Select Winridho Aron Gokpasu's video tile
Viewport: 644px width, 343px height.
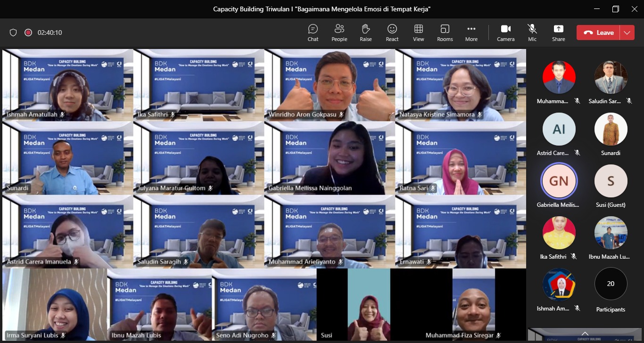(x=330, y=85)
